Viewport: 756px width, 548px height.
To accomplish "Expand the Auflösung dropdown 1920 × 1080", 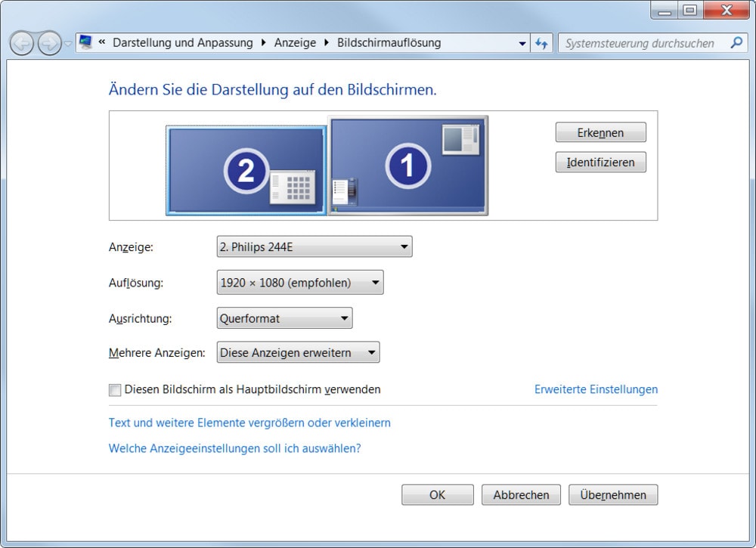I will pyautogui.click(x=299, y=283).
